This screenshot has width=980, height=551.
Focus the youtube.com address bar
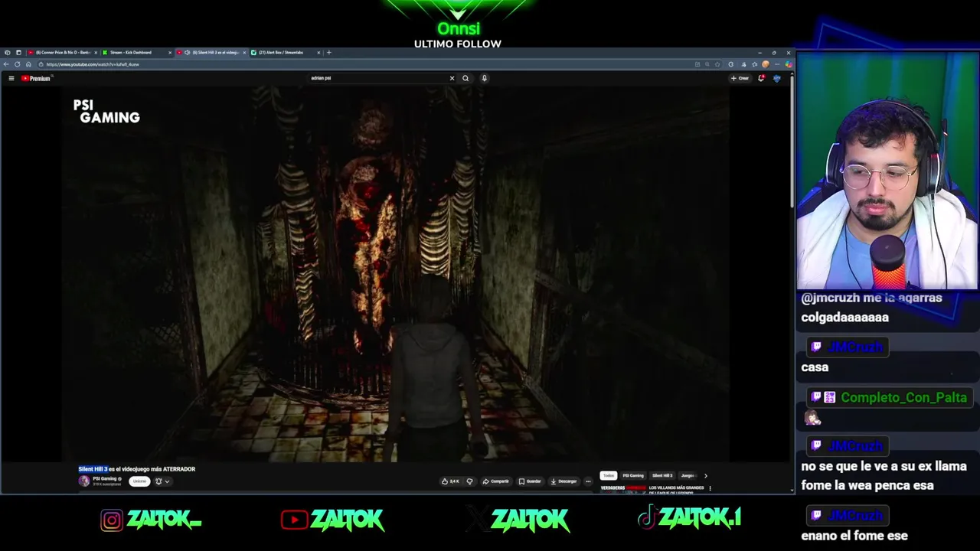pyautogui.click(x=367, y=64)
